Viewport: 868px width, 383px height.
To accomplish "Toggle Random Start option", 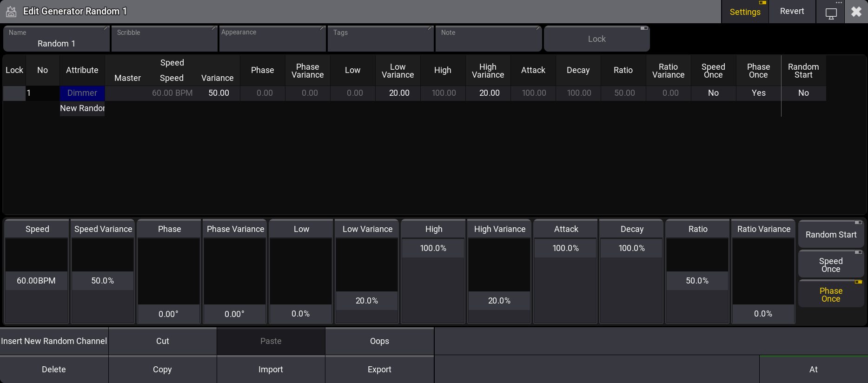I will tap(831, 235).
